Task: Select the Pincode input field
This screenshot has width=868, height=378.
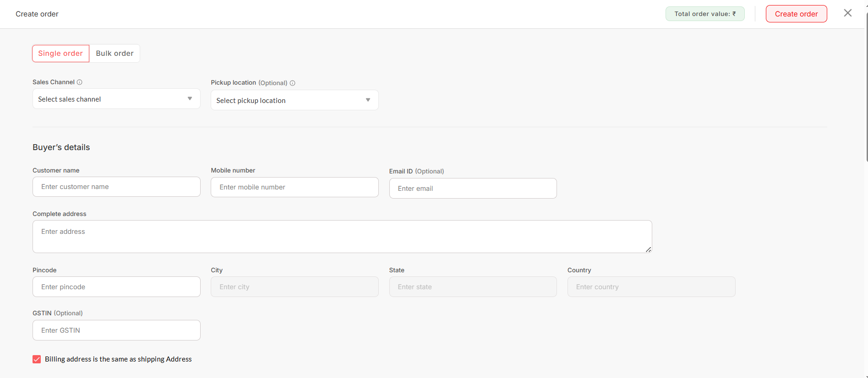Action: [116, 287]
